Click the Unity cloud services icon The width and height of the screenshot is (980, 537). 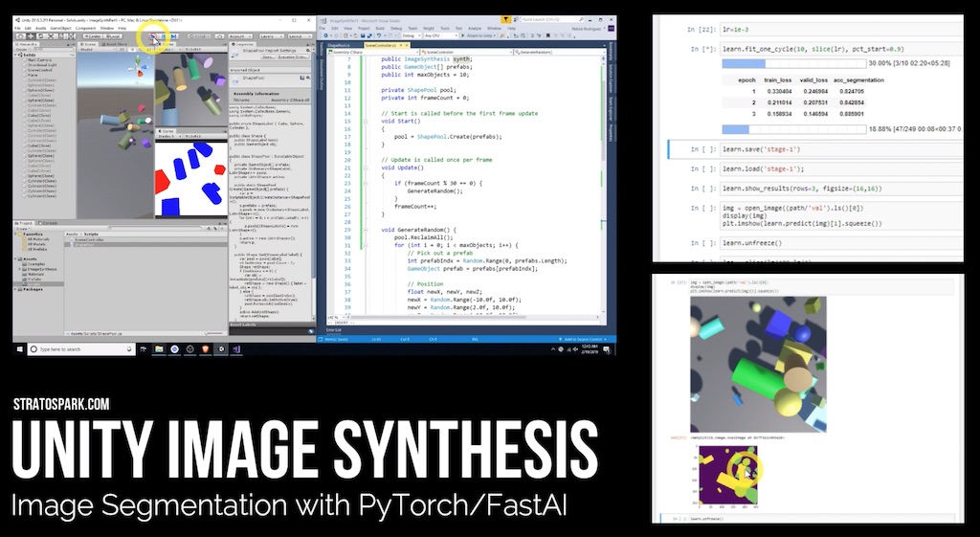coord(219,36)
